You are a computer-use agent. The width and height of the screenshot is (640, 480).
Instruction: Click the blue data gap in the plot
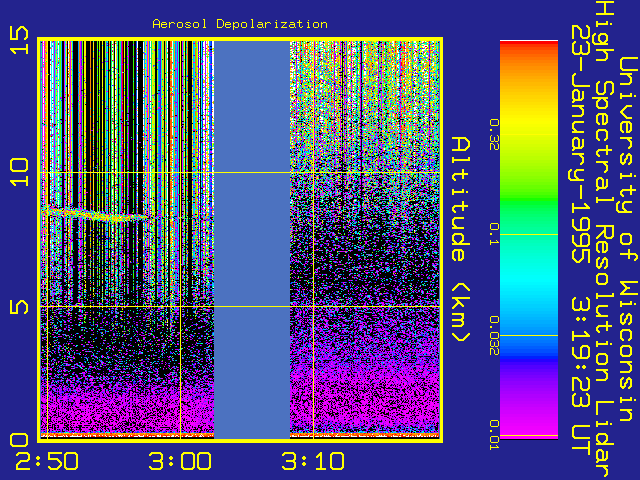pos(252,240)
